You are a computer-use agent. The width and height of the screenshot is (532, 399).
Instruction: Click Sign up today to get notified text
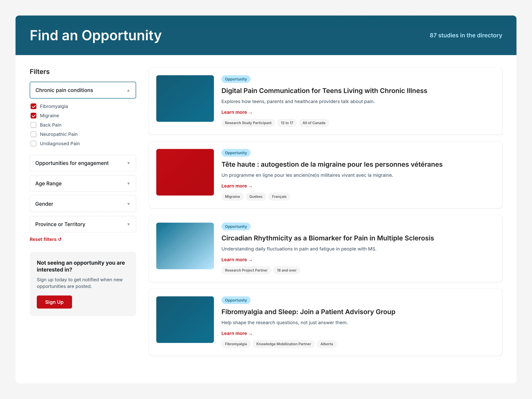[x=80, y=283]
